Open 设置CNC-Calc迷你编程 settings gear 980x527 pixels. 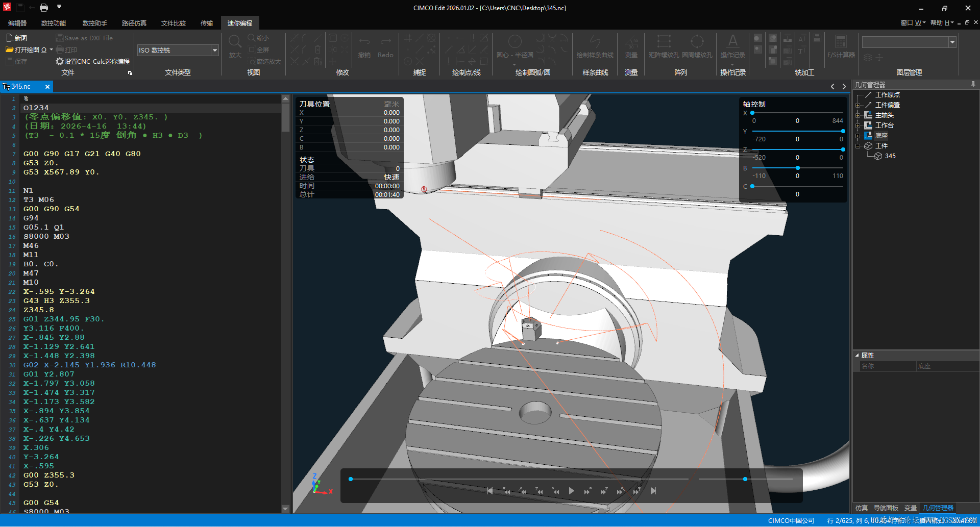60,61
